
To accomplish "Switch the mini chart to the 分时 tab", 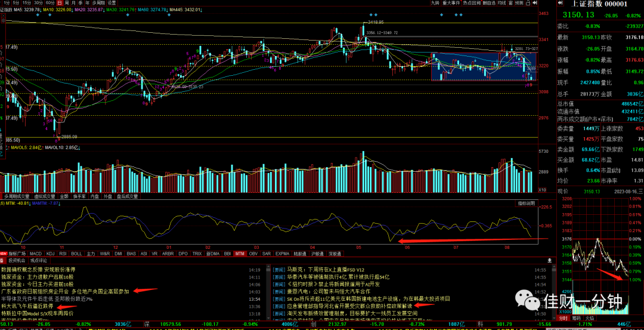I will click(x=564, y=318).
